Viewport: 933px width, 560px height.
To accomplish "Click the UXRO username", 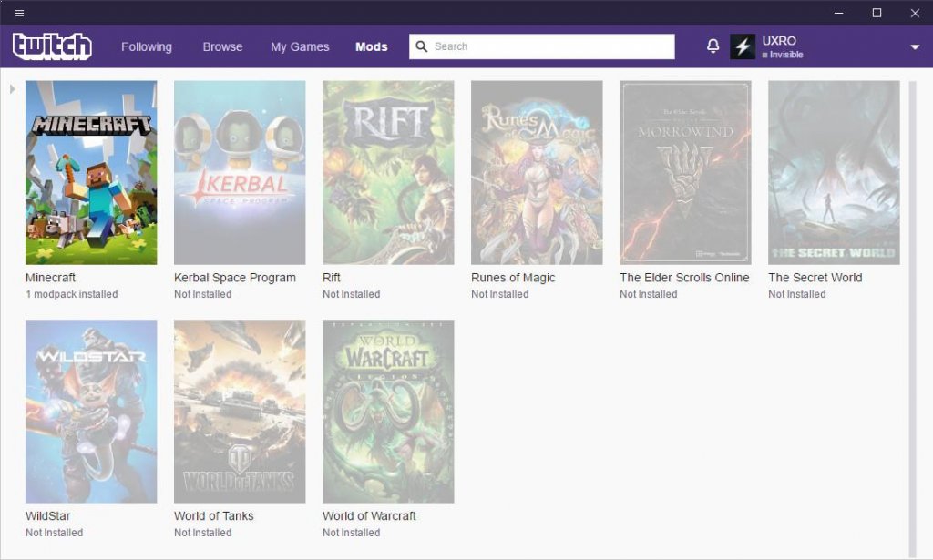I will point(779,41).
